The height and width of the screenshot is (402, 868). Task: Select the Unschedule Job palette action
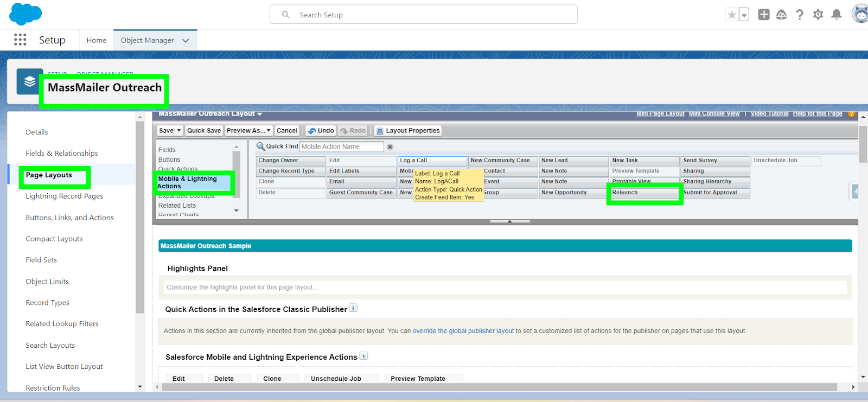point(786,161)
